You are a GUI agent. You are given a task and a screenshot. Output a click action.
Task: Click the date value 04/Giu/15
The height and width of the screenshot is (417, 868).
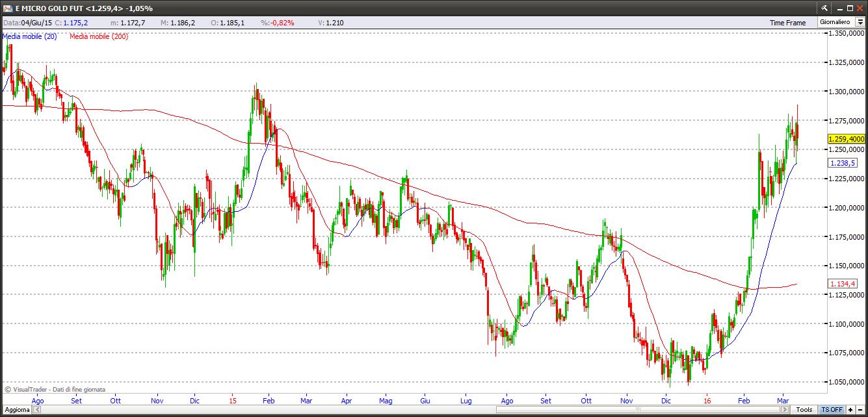point(36,23)
